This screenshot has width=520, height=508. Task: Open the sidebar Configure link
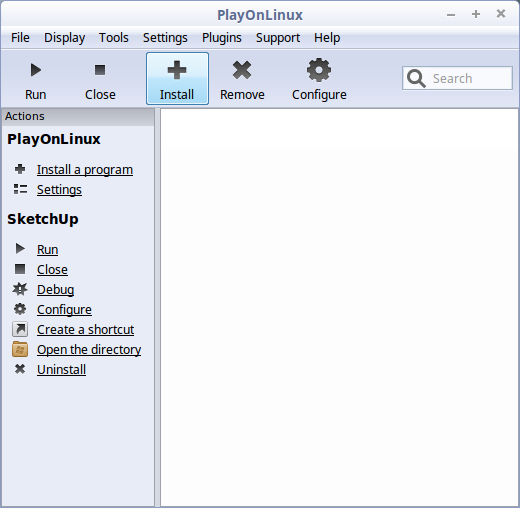pyautogui.click(x=64, y=310)
